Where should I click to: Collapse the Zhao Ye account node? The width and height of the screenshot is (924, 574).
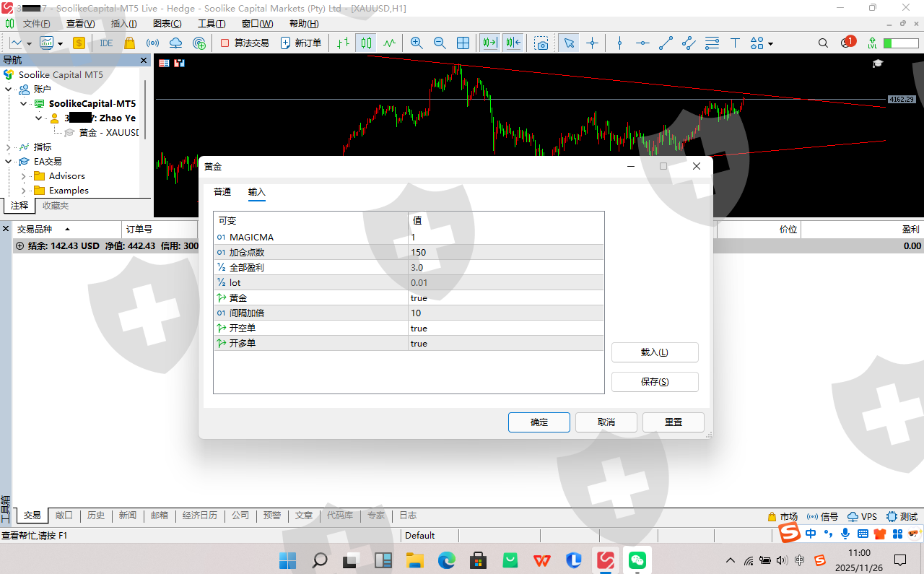39,118
